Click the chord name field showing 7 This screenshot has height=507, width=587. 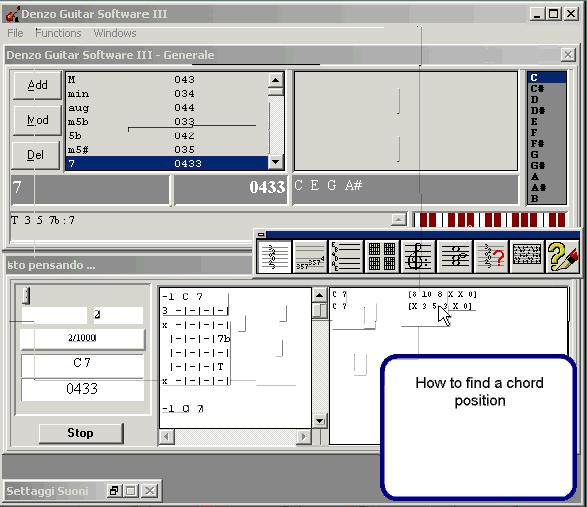pos(90,190)
